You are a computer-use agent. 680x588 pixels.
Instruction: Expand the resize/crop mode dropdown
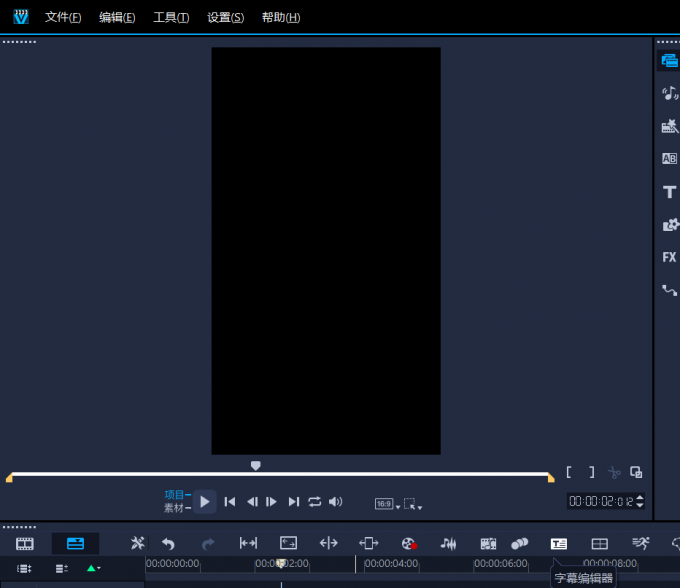(412, 504)
